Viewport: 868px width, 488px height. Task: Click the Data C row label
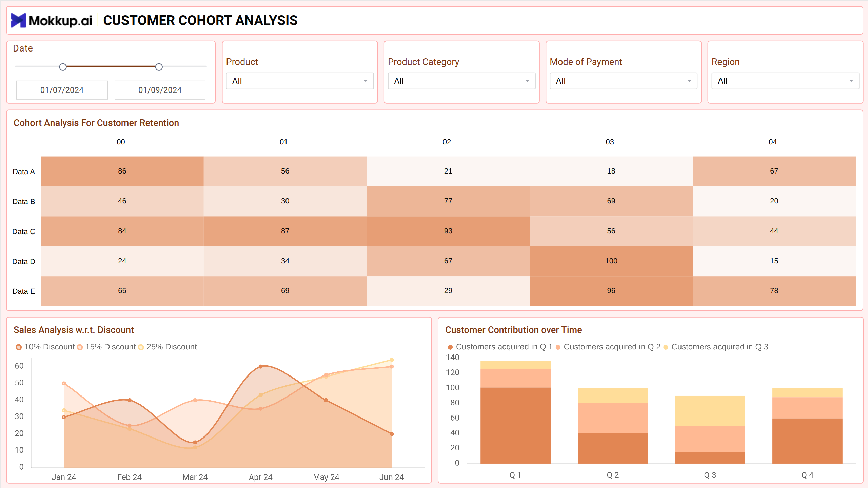coord(24,232)
